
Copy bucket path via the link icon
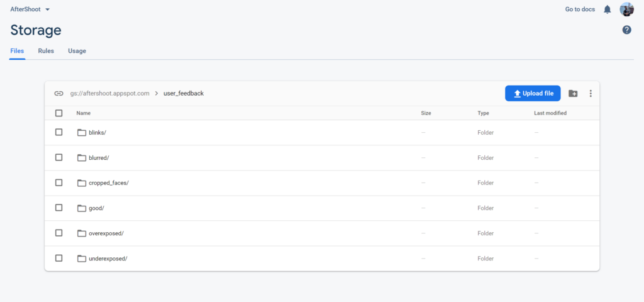point(58,93)
